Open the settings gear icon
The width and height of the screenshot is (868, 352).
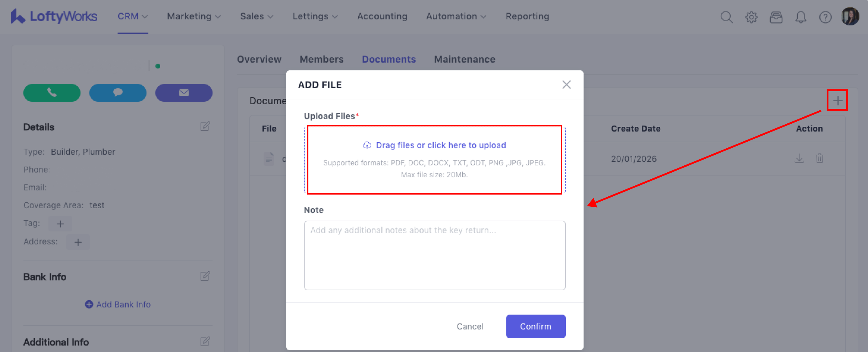[751, 17]
